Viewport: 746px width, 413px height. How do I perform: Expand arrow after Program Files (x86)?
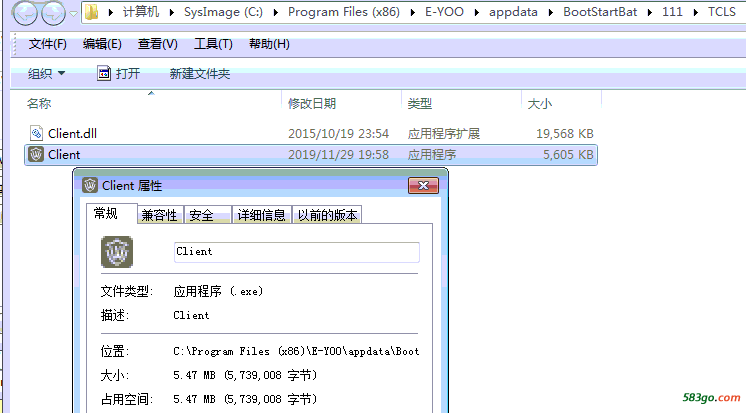[412, 12]
